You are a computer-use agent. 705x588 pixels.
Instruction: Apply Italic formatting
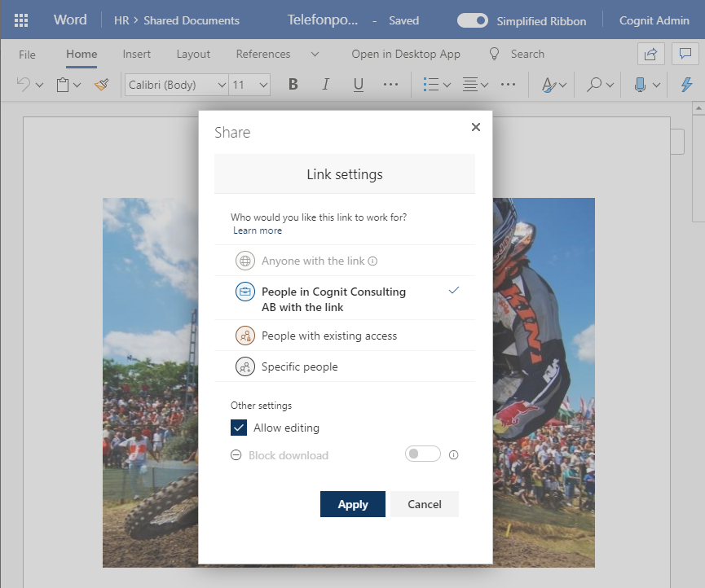click(326, 85)
